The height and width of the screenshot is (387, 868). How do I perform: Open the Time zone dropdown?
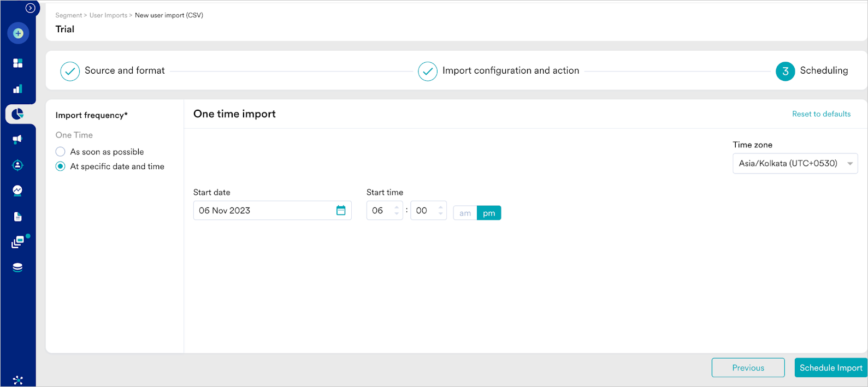click(x=795, y=163)
